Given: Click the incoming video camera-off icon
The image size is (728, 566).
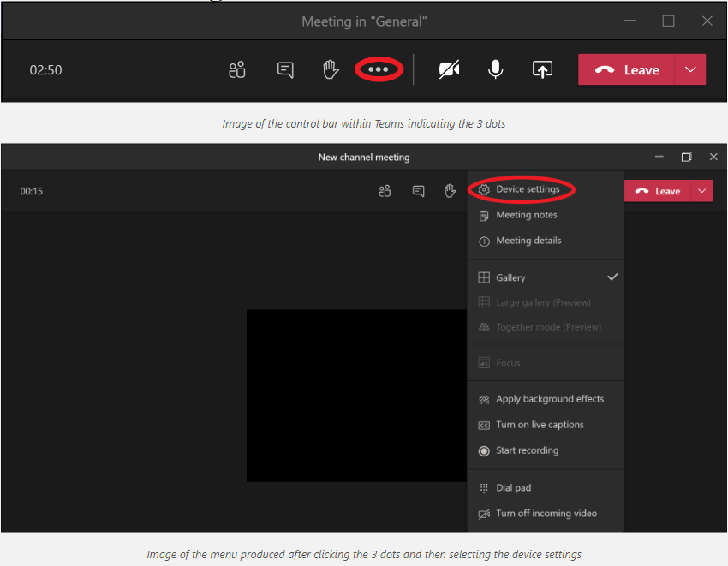Looking at the screenshot, I should pyautogui.click(x=484, y=514).
